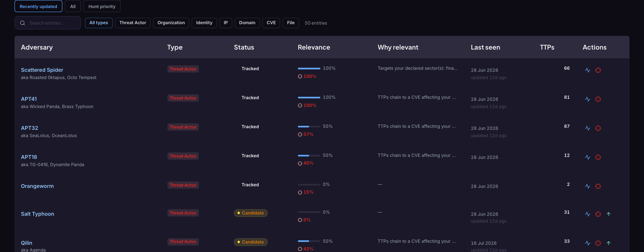The width and height of the screenshot is (644, 252).
Task: Select the All types filter
Action: (x=98, y=23)
